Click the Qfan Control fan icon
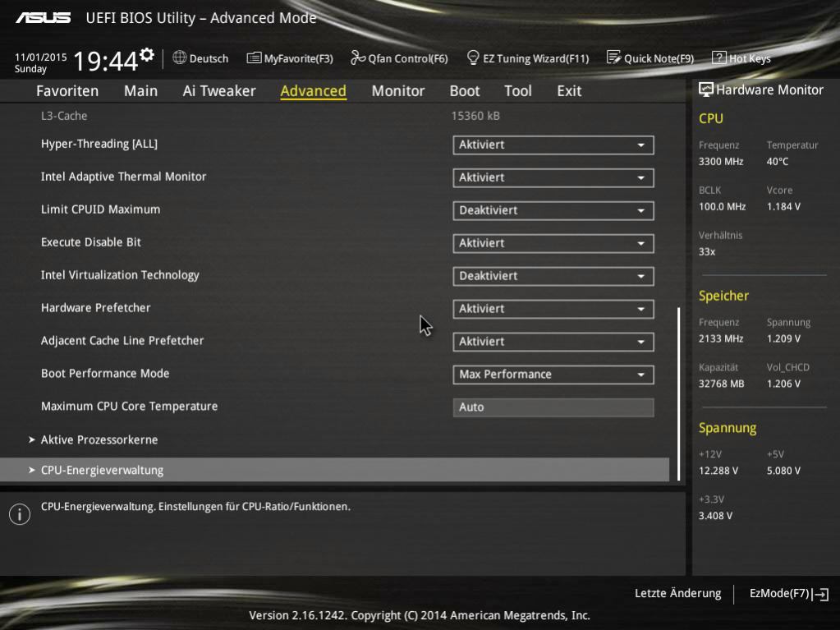 (357, 57)
